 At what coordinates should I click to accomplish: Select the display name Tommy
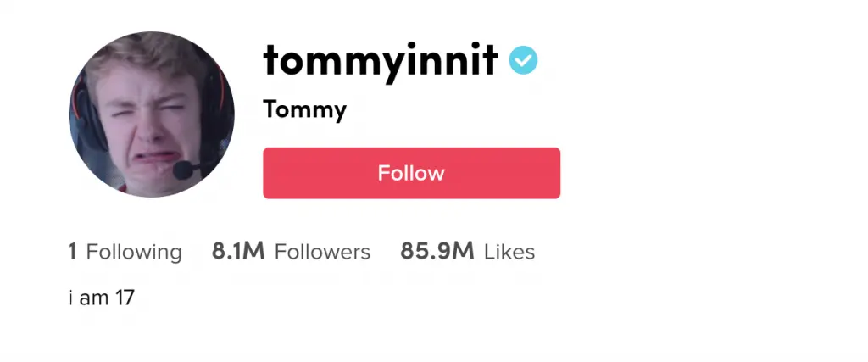(x=304, y=109)
